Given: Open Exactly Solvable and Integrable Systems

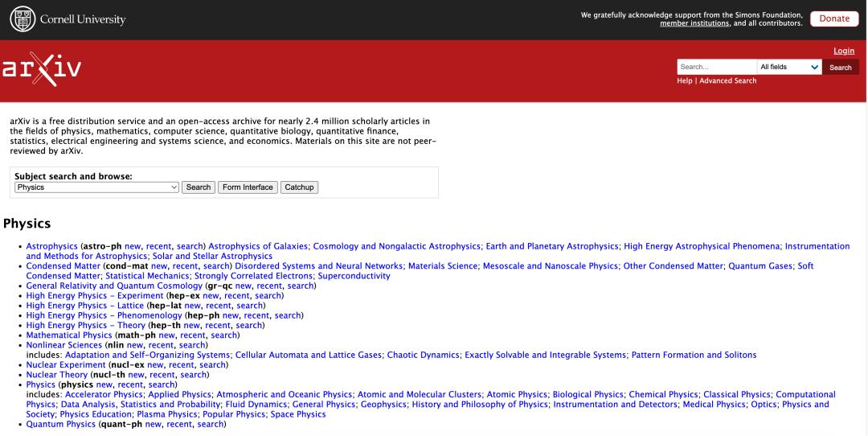Looking at the screenshot, I should (x=545, y=355).
